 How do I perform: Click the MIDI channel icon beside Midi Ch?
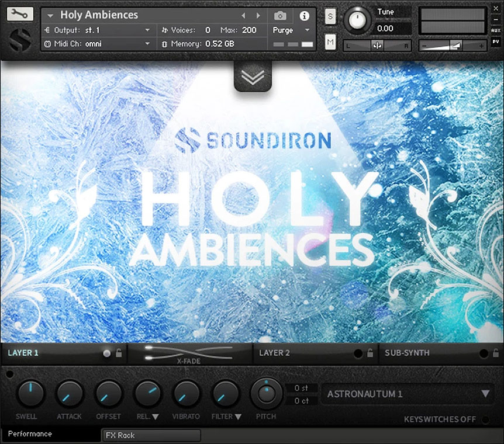(47, 44)
